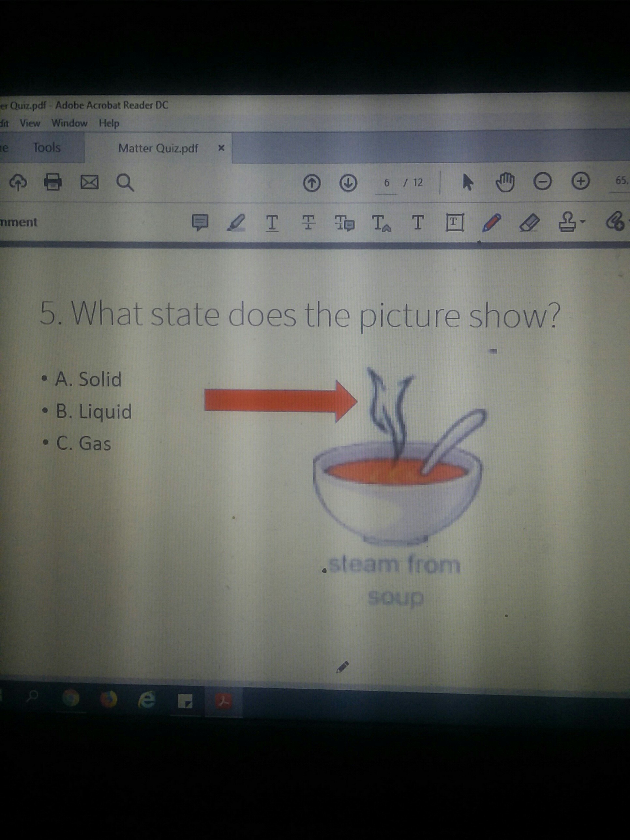The width and height of the screenshot is (630, 840).
Task: Select the red Pencil drawing tool
Action: click(491, 222)
